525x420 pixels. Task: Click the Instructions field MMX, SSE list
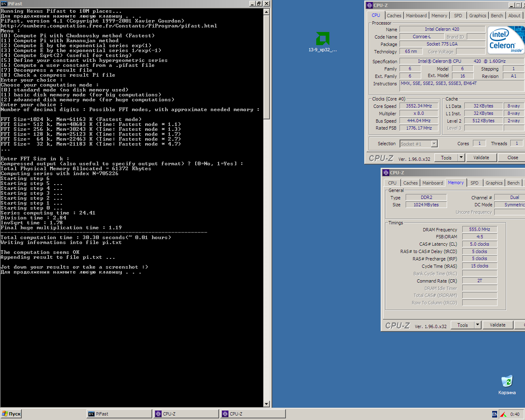(462, 85)
